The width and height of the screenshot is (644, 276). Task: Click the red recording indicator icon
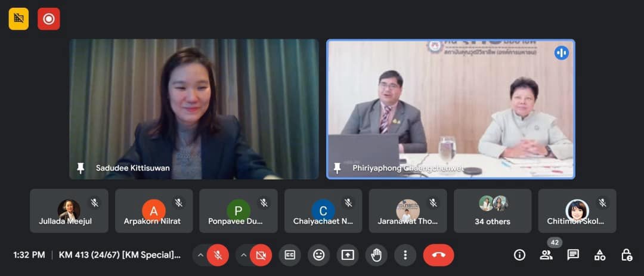48,19
